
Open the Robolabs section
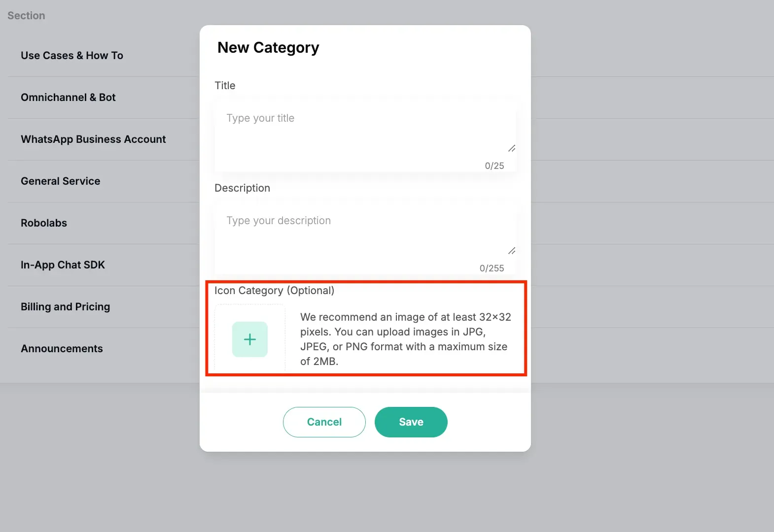coord(44,223)
